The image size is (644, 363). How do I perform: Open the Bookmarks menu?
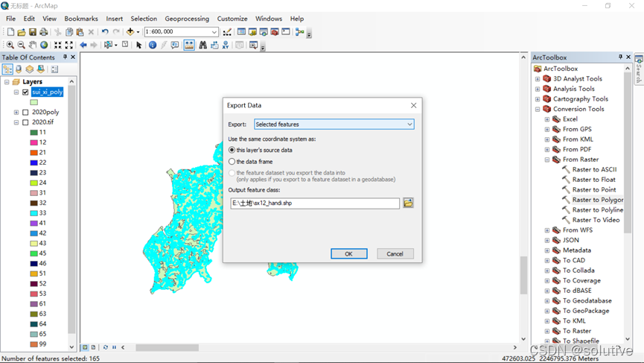[x=81, y=19]
